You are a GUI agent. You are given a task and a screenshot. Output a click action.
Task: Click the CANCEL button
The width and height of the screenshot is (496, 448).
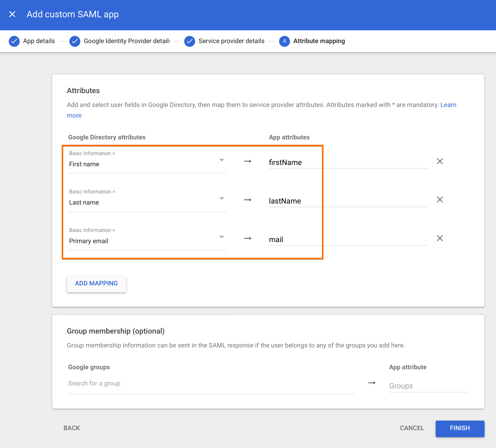point(412,428)
